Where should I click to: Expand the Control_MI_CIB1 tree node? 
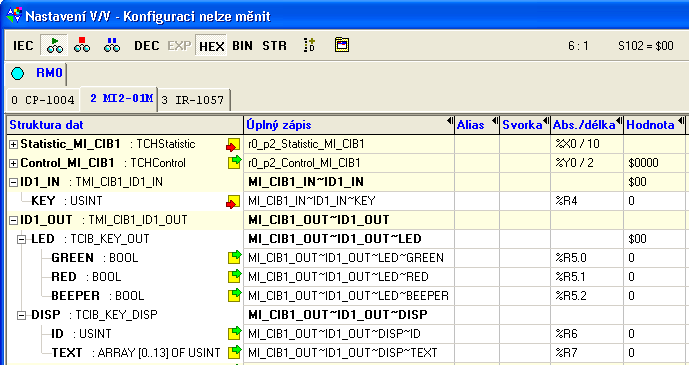14,163
